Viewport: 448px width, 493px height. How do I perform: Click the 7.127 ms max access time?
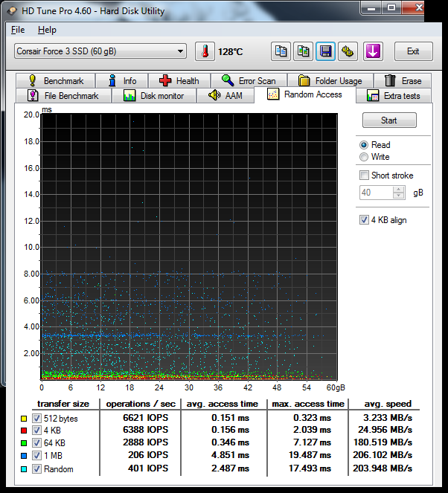pyautogui.click(x=312, y=442)
